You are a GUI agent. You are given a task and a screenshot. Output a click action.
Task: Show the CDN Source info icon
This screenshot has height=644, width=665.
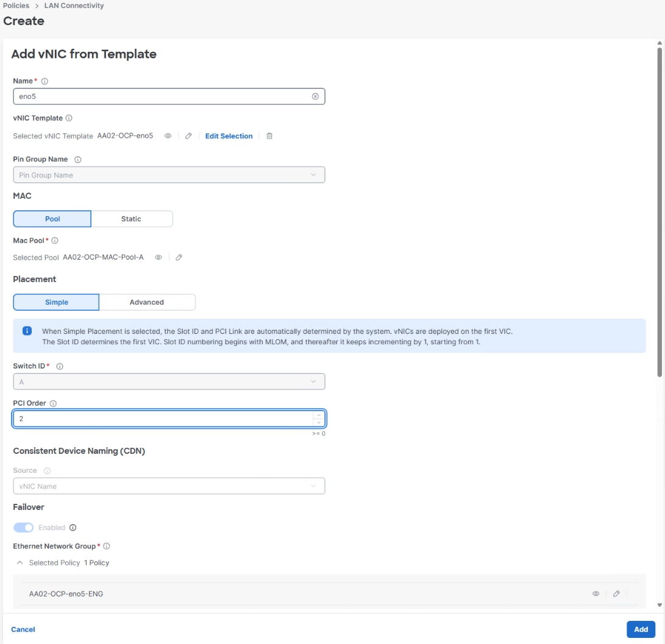47,470
